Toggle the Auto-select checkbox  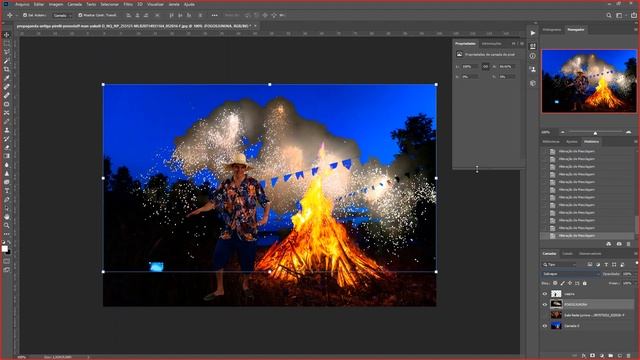[x=25, y=16]
